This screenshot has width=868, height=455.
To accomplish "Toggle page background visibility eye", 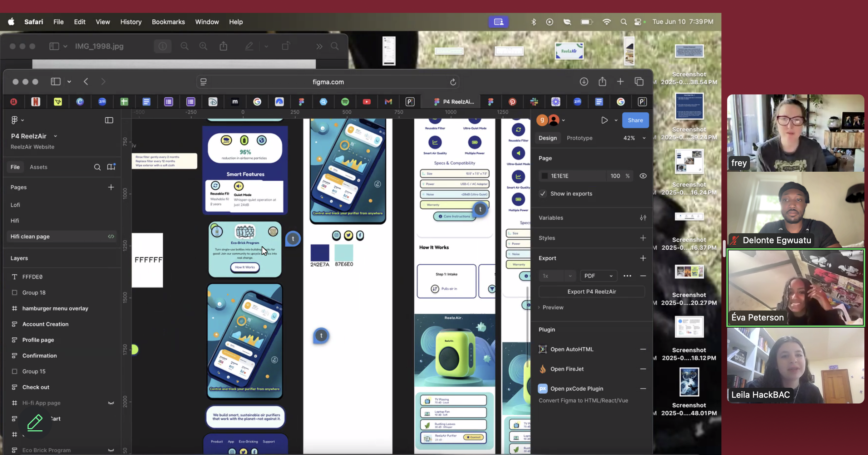I will tap(643, 176).
